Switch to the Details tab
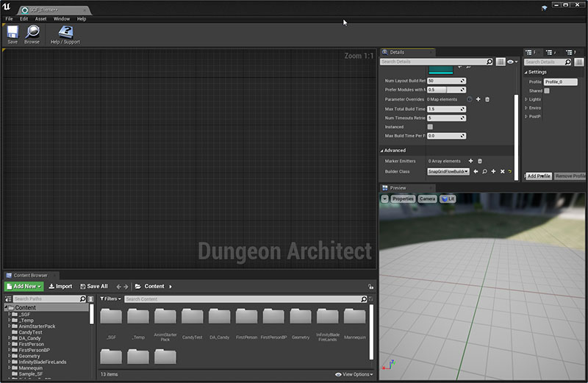 407,52
